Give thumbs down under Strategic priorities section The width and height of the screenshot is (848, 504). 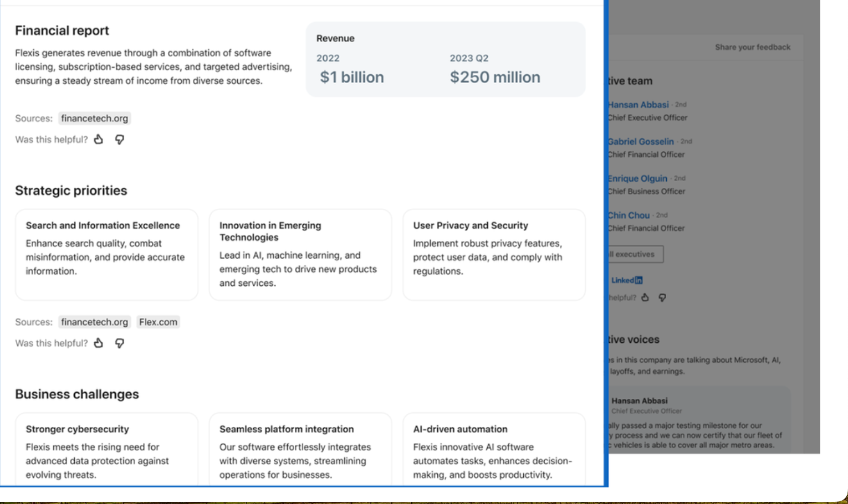coord(119,343)
